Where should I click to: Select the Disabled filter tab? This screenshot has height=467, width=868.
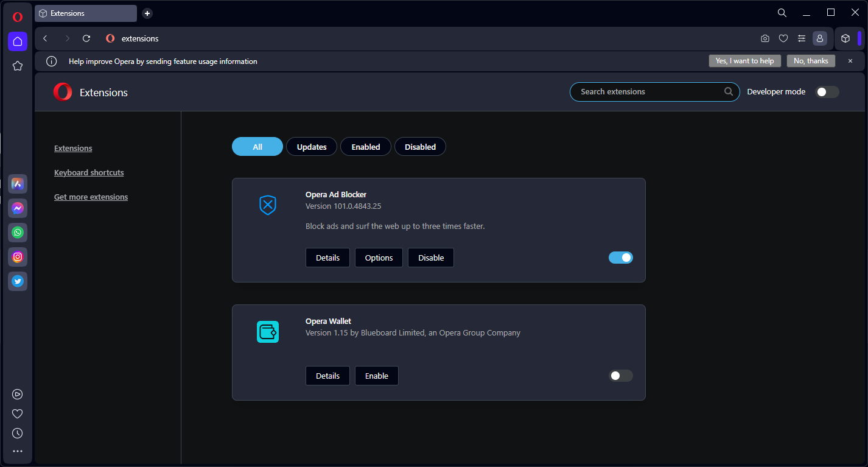pyautogui.click(x=420, y=147)
